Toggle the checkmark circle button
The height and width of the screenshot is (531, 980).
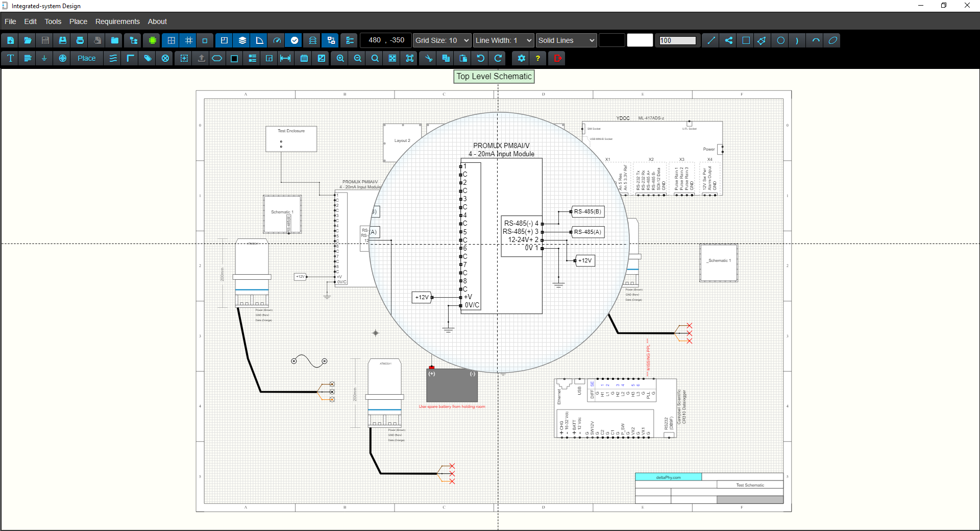point(295,40)
